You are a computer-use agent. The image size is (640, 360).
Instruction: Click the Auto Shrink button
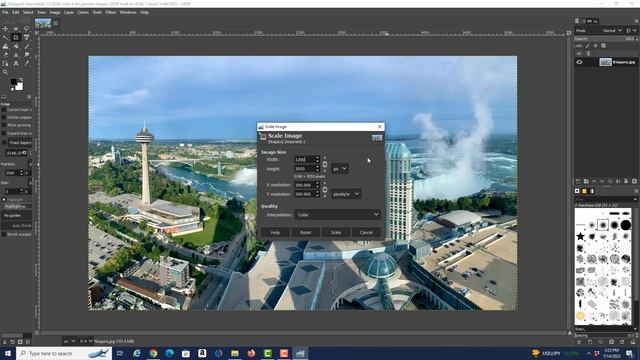click(17, 225)
